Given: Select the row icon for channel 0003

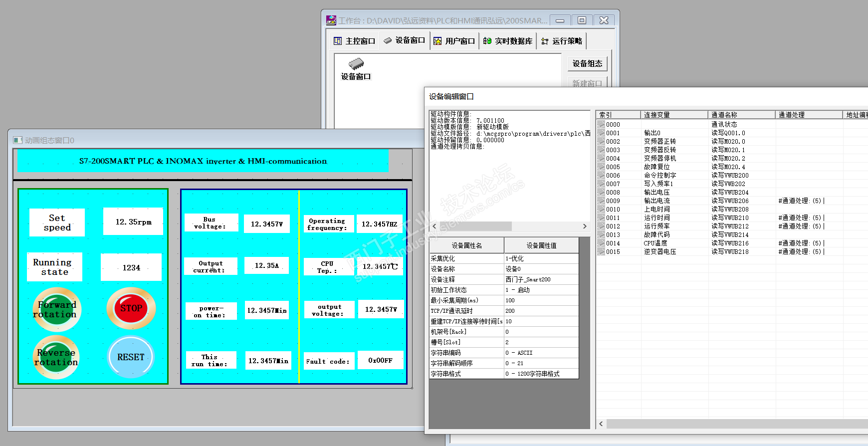Looking at the screenshot, I should point(601,150).
